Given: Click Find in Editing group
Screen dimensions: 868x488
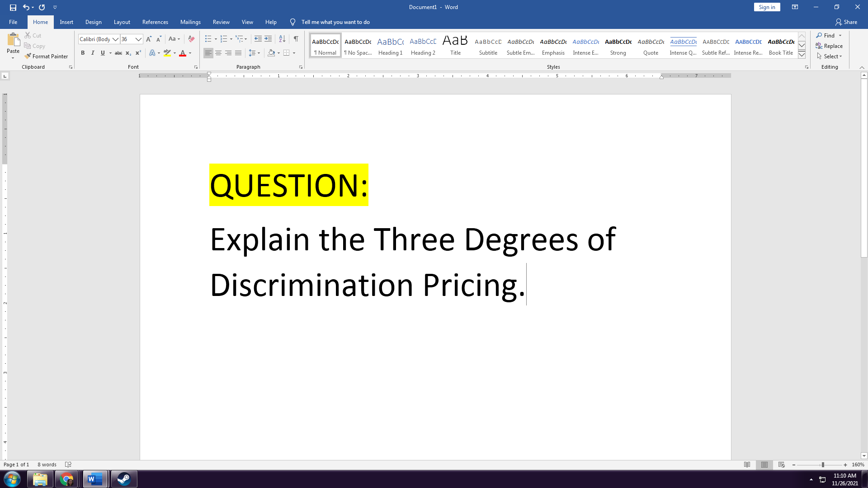Looking at the screenshot, I should pyautogui.click(x=826, y=36).
